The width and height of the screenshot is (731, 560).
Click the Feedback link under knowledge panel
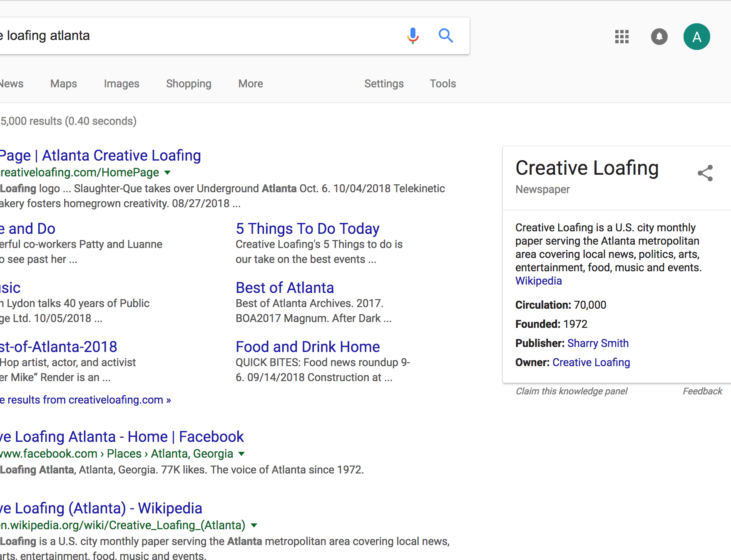pos(702,392)
